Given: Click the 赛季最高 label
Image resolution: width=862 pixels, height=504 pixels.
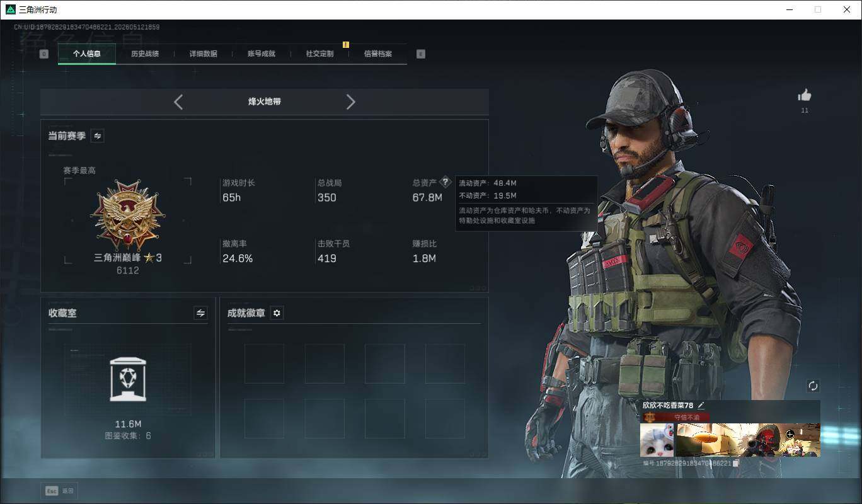Looking at the screenshot, I should pyautogui.click(x=79, y=170).
